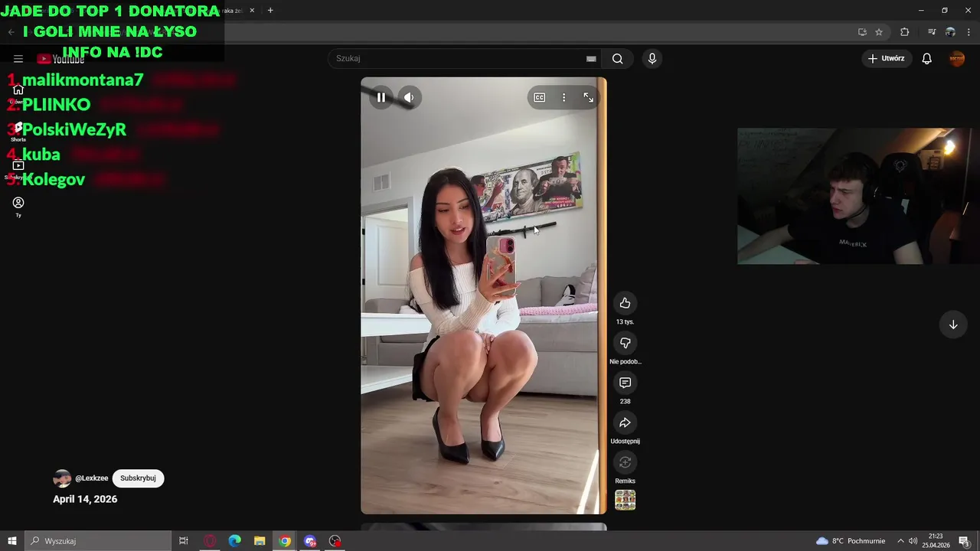The width and height of the screenshot is (980, 551).
Task: Share the Short via Udostępnij
Action: (625, 422)
